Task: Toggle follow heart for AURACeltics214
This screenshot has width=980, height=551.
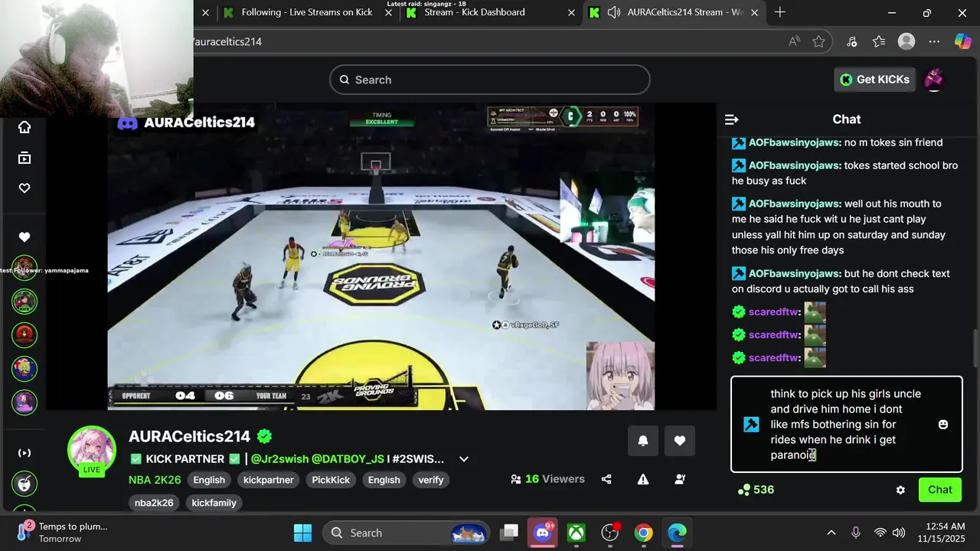Action: tap(680, 441)
